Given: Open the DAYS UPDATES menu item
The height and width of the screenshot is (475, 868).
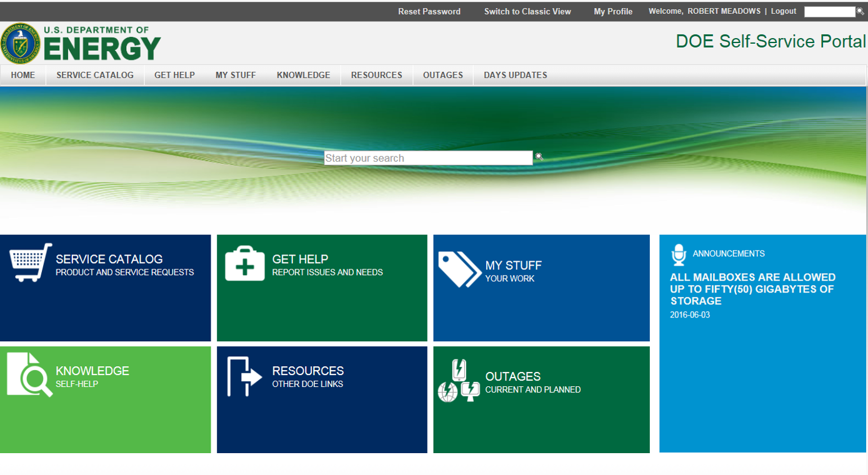Looking at the screenshot, I should click(x=515, y=75).
